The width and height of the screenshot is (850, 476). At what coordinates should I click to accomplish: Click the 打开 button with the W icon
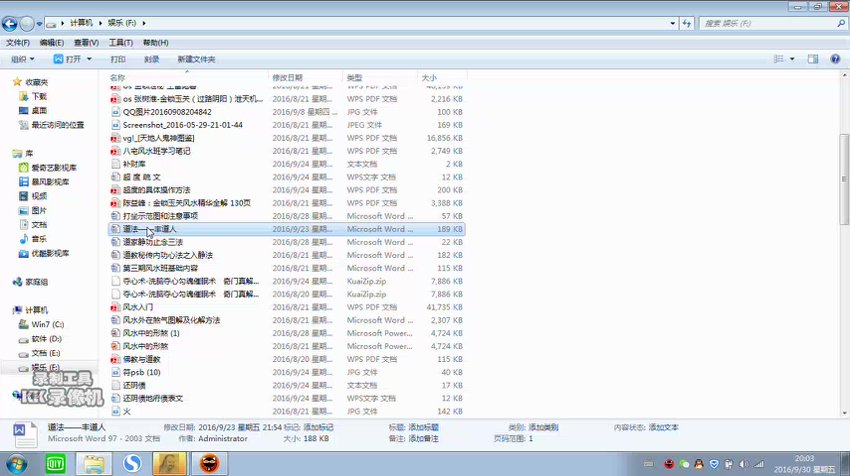click(67, 59)
